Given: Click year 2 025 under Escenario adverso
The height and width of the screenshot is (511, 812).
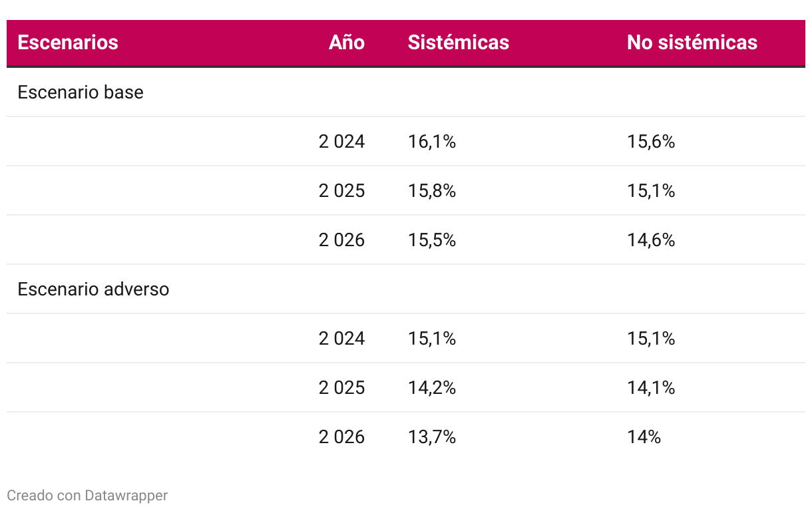Looking at the screenshot, I should click(x=341, y=387).
